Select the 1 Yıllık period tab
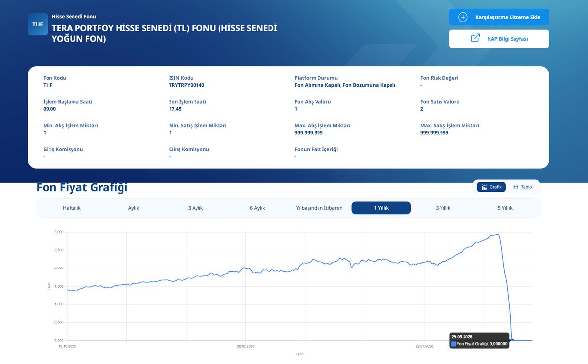 pos(381,208)
